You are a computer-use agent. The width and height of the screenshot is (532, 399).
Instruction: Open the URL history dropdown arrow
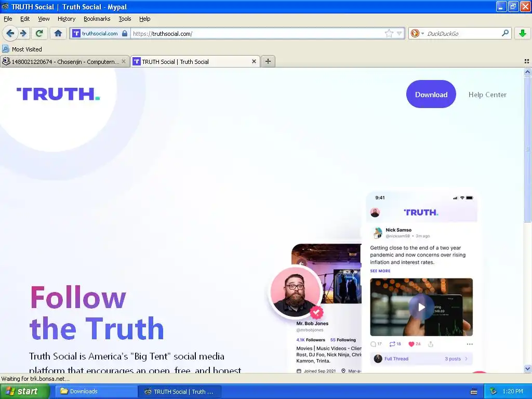coord(400,33)
